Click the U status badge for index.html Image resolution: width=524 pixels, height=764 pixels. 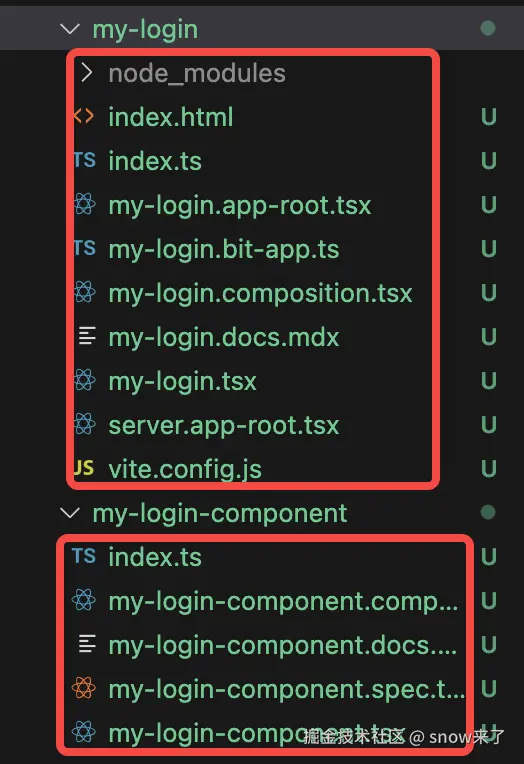[488, 117]
